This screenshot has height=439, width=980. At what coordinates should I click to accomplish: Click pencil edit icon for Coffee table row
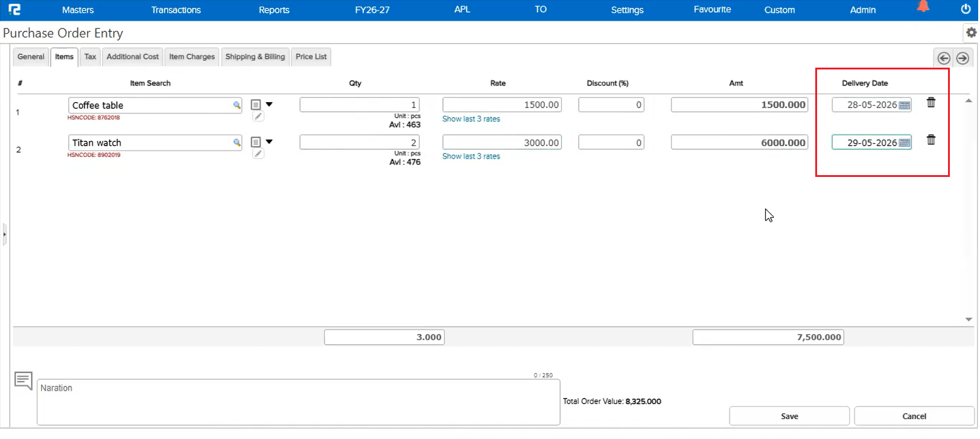pos(258,117)
